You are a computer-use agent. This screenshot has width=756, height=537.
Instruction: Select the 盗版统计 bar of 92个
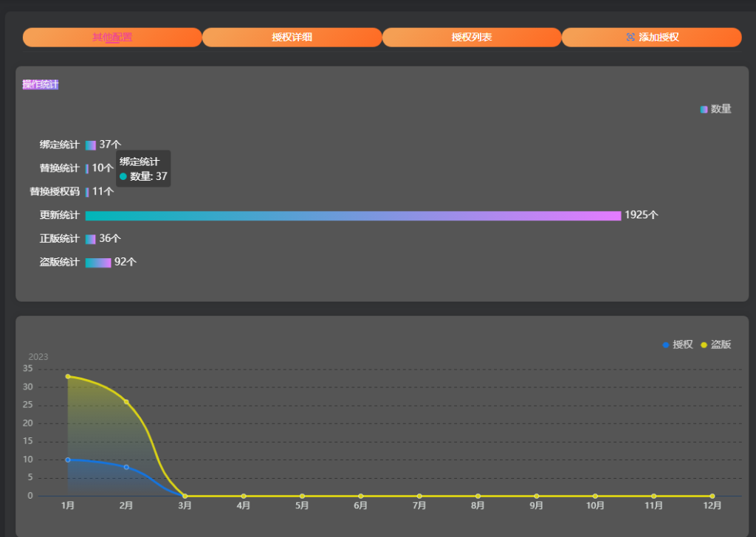pyautogui.click(x=98, y=263)
